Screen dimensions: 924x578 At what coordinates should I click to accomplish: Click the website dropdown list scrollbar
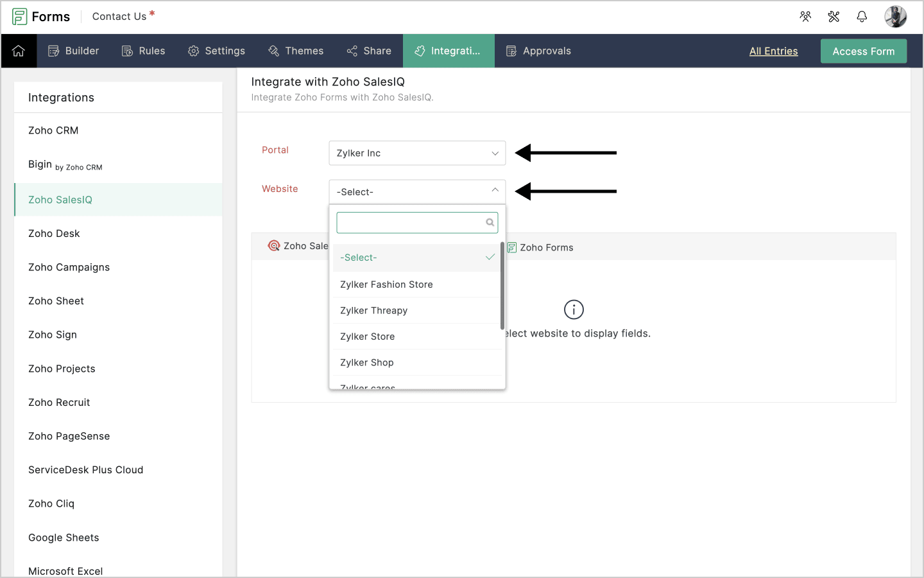502,286
